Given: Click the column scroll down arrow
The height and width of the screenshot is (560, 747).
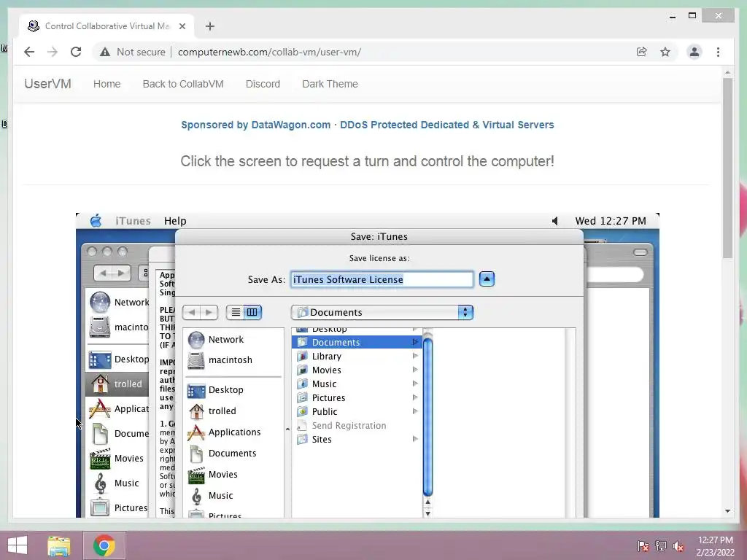Looking at the screenshot, I should [x=427, y=513].
